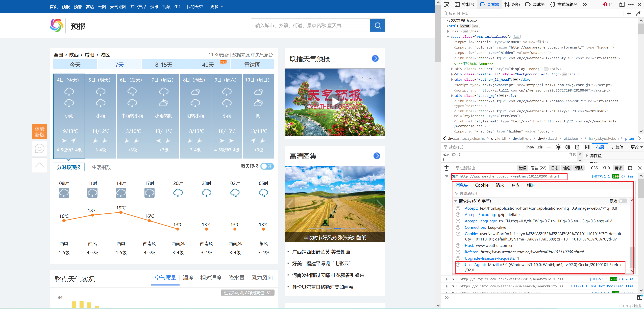644x309 pixels.
Task: Activate the element picker tool
Action: 446,4
